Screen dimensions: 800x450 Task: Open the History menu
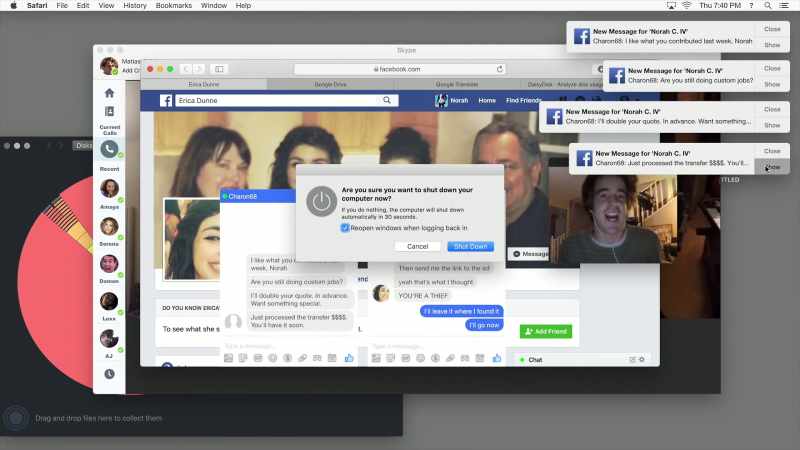point(135,6)
